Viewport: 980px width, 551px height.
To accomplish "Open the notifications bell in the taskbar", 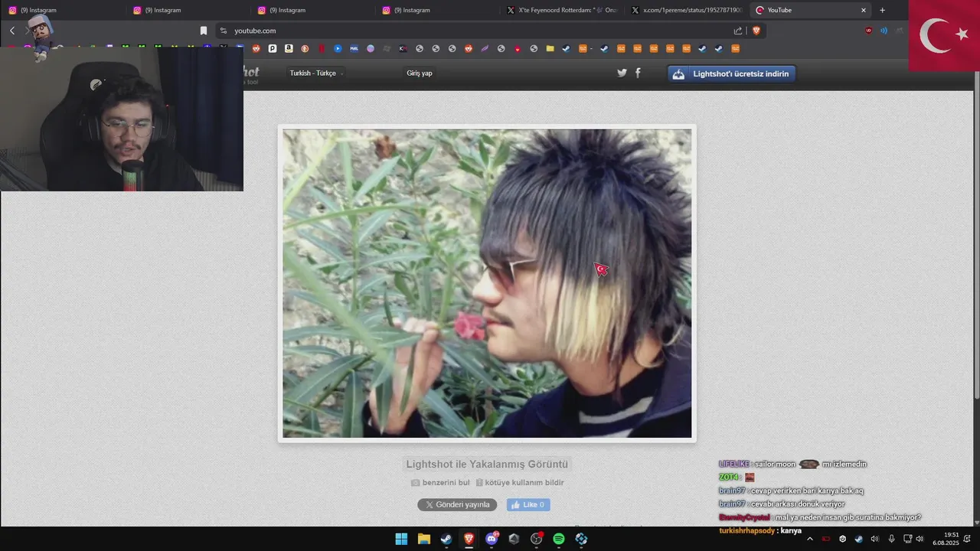I will tap(967, 539).
